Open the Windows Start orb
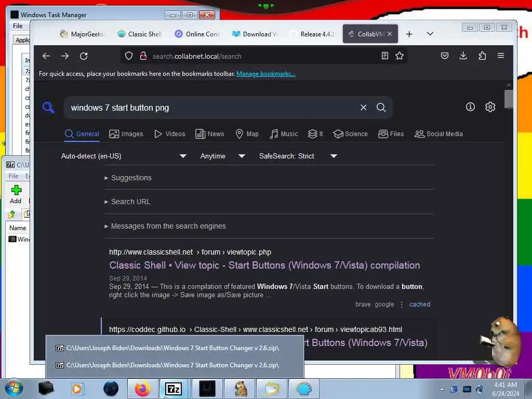This screenshot has height=399, width=532. click(14, 389)
